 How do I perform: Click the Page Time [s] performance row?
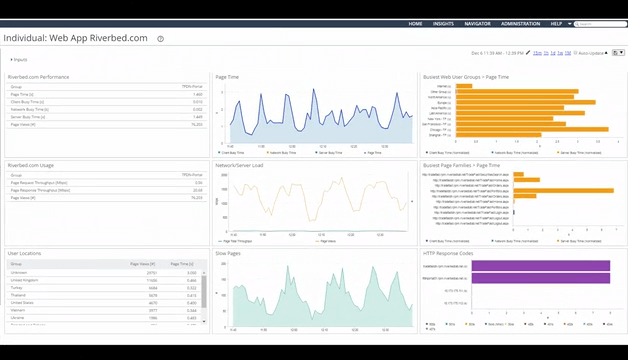click(106, 95)
